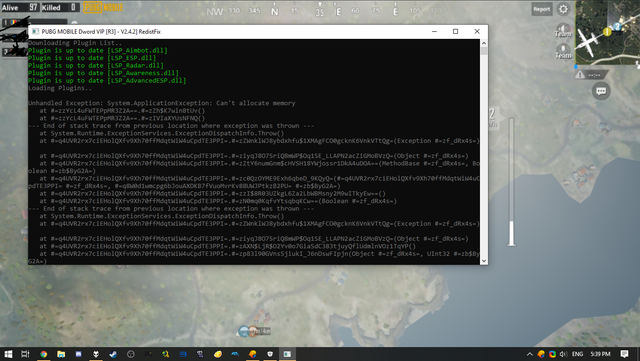The image size is (640, 361).
Task: Open the blue window app on taskbar
Action: (x=78, y=354)
